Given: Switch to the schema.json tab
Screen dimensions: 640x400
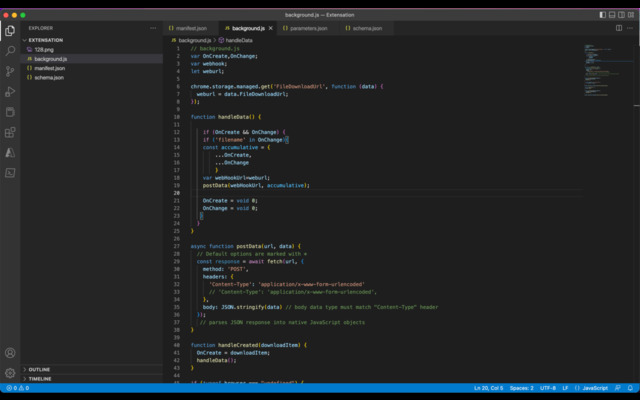Looking at the screenshot, I should click(367, 29).
